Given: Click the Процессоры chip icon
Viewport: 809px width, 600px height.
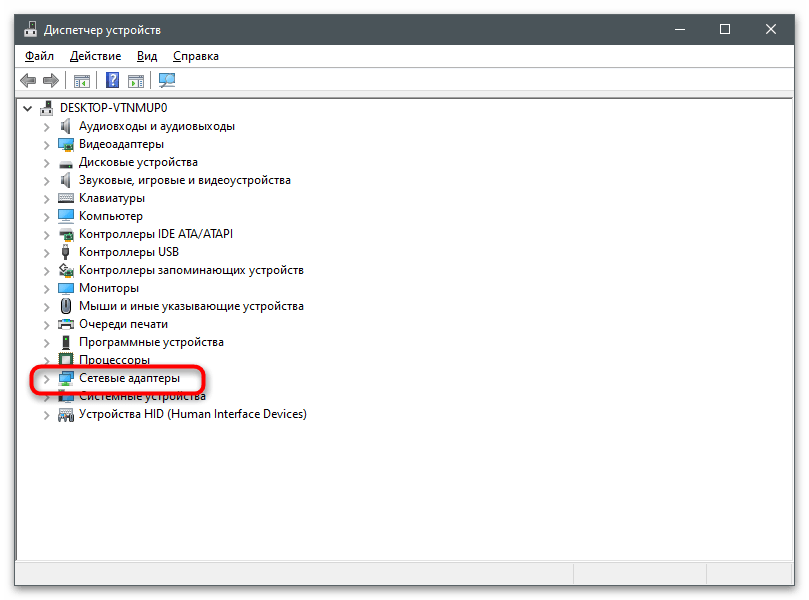Looking at the screenshot, I should coord(66,360).
